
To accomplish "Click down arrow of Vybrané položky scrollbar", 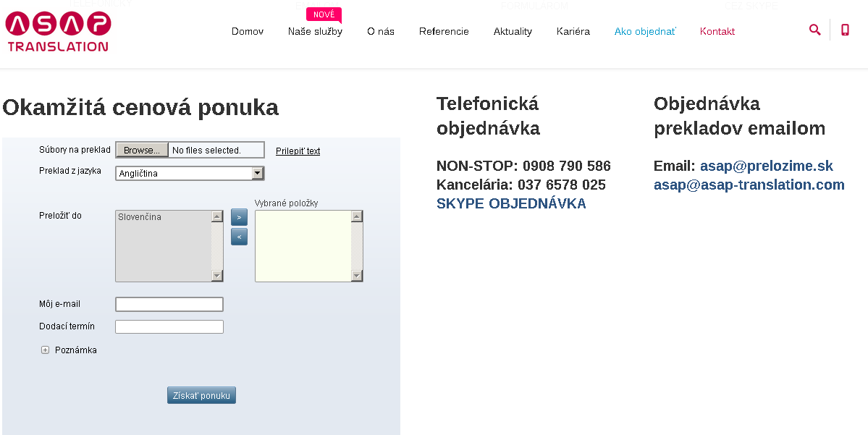I will tap(356, 276).
